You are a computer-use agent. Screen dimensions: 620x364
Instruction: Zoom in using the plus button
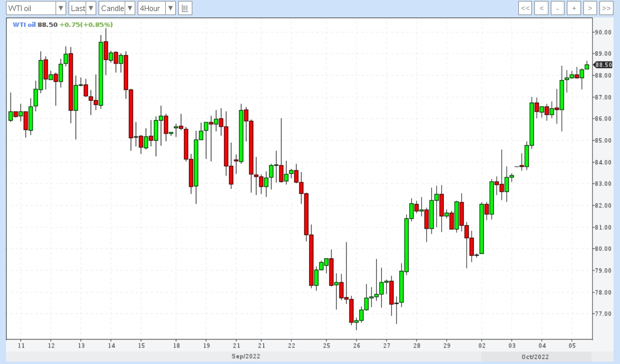pos(574,8)
